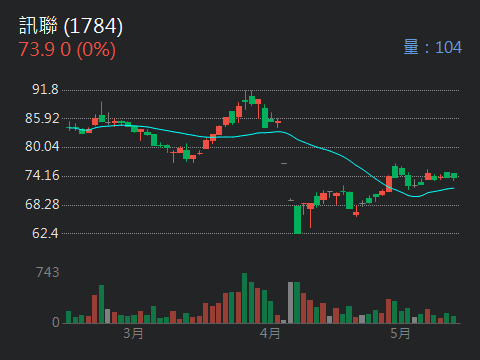Click the 3月 date axis label

coord(133,333)
